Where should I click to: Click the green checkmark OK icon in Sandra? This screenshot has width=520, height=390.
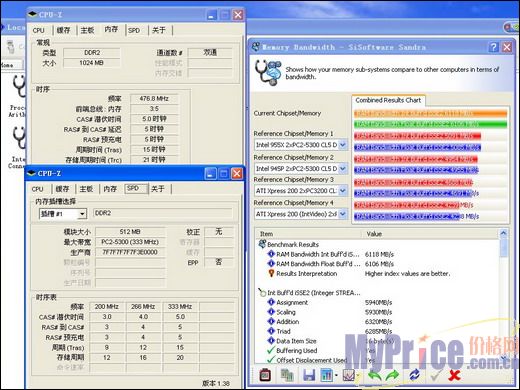436,375
